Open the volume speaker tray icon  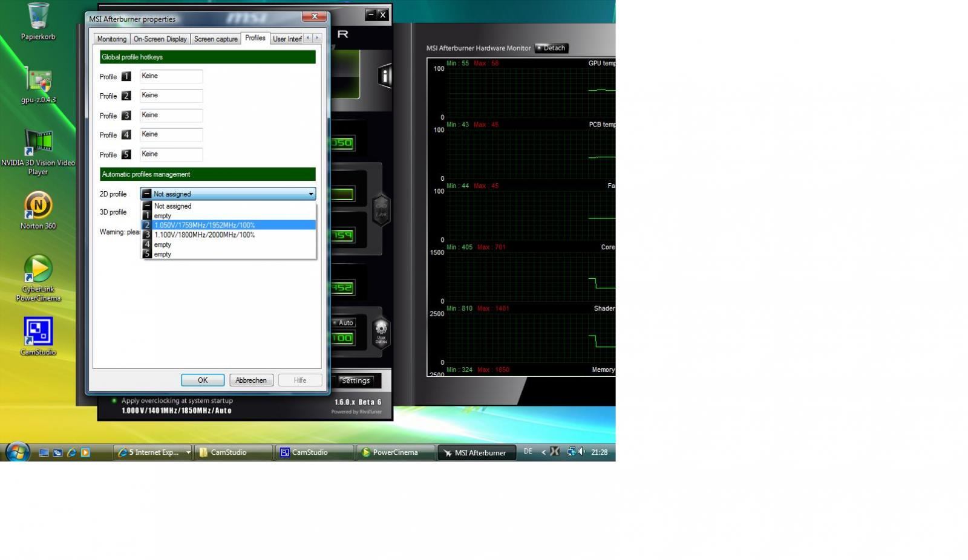tap(581, 452)
